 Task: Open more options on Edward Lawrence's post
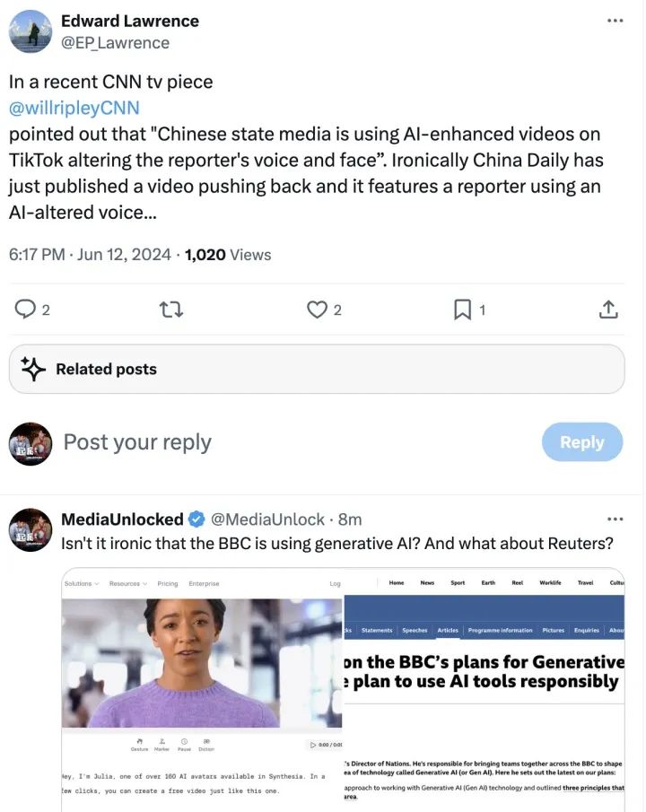click(615, 21)
